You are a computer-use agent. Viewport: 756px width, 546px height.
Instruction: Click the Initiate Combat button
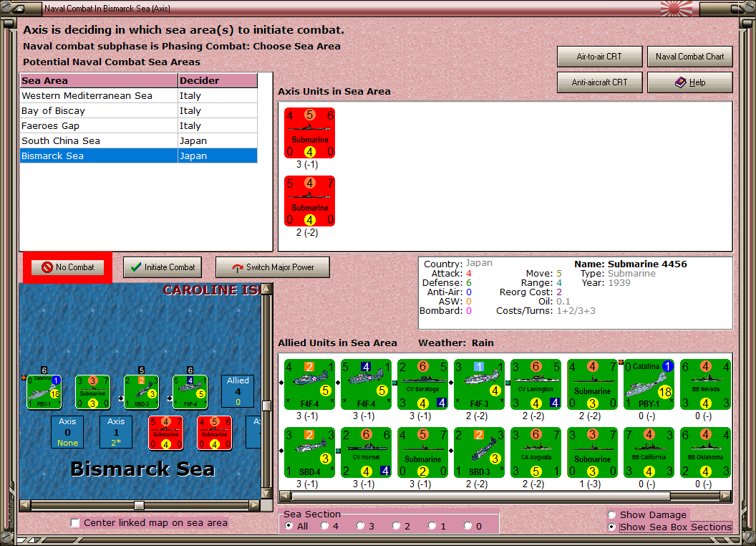click(x=163, y=267)
